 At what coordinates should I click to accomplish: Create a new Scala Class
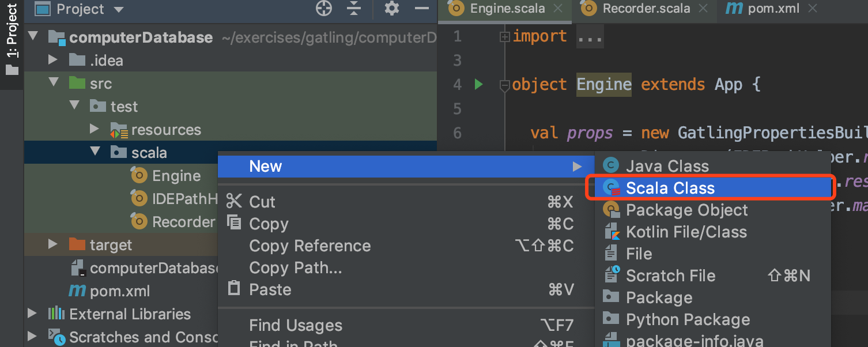pos(712,188)
